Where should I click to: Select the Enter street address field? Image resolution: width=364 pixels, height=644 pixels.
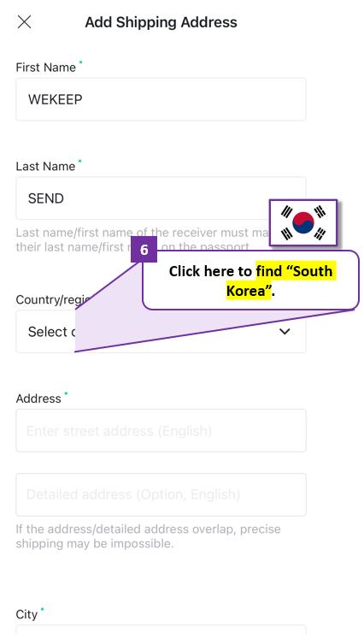[x=161, y=430]
